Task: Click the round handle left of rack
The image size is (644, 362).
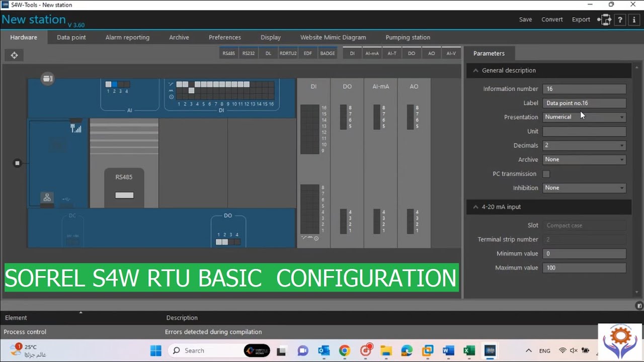Action: pos(17,163)
